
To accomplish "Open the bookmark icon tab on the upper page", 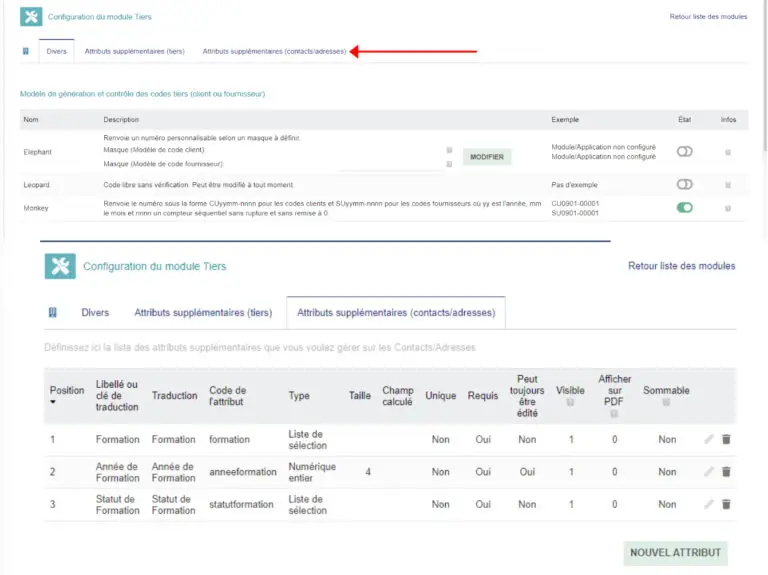I will pyautogui.click(x=26, y=51).
